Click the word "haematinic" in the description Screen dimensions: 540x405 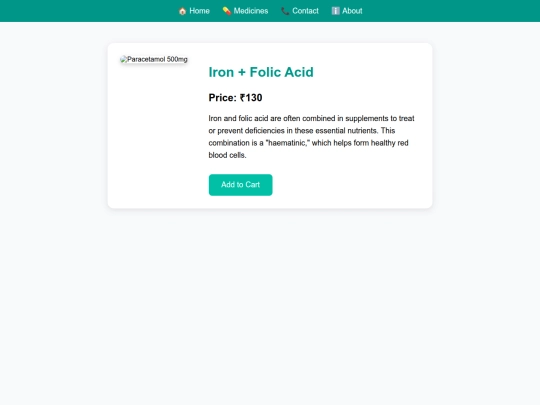pos(287,143)
